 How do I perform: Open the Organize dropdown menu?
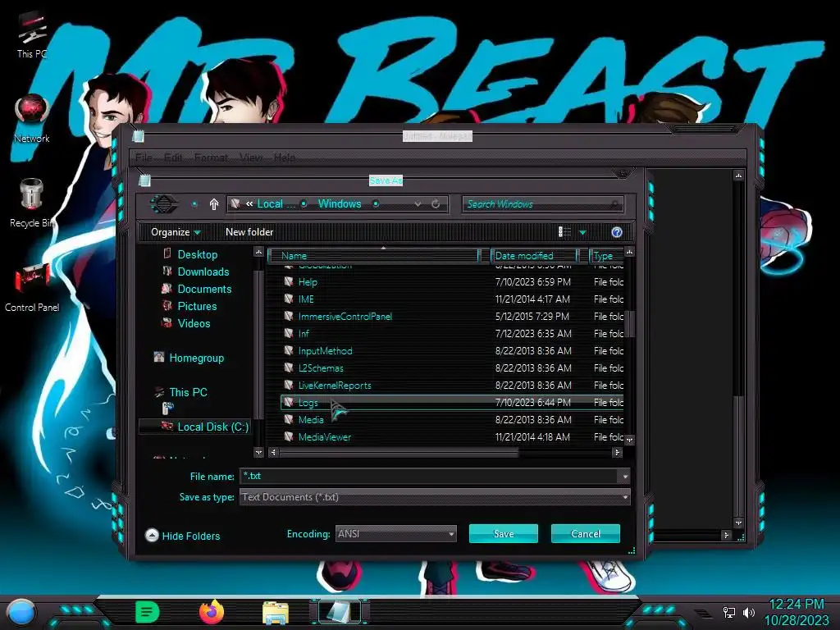[176, 232]
